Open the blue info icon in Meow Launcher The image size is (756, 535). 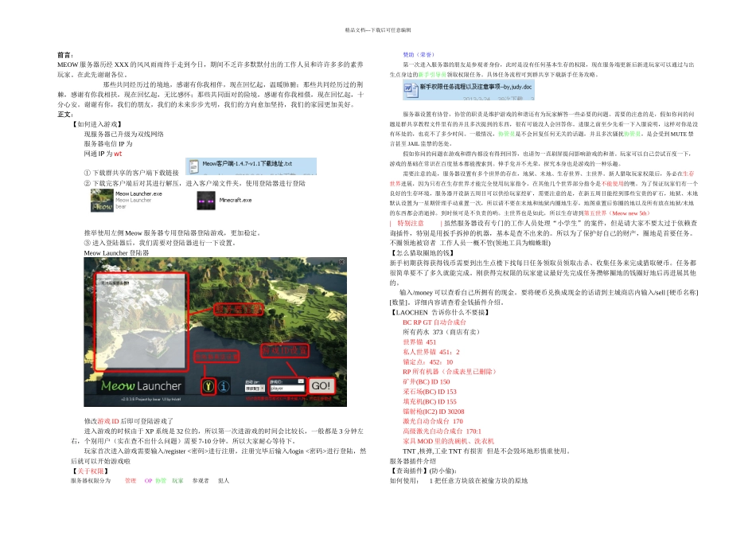(x=224, y=386)
